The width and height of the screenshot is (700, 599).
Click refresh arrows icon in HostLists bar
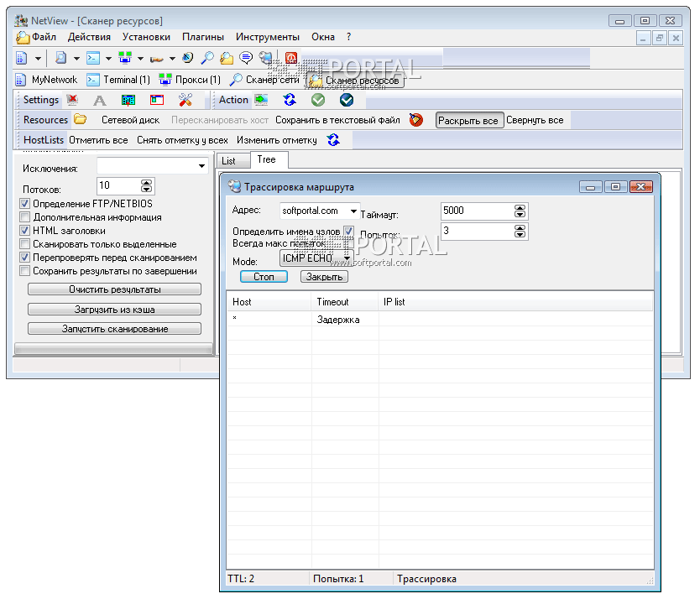click(x=333, y=140)
